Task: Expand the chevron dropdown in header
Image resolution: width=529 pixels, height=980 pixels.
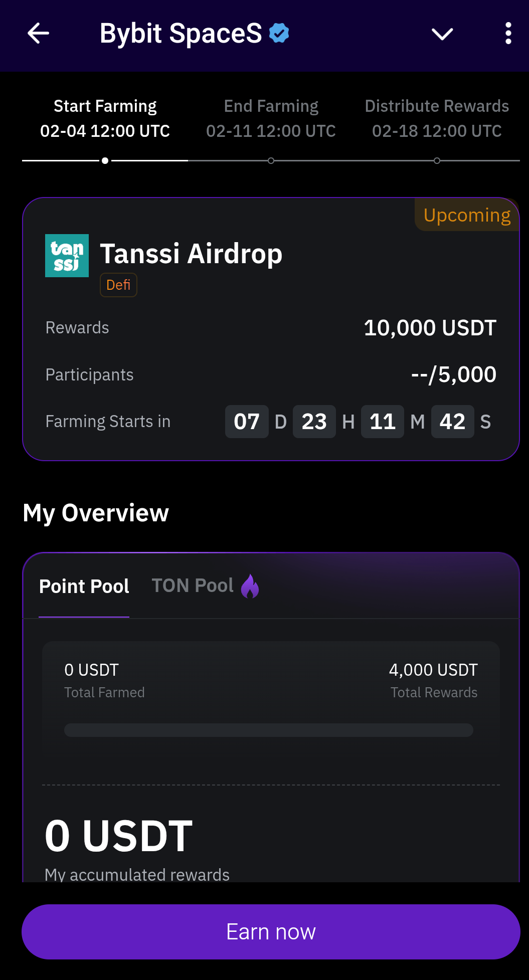Action: 442,34
